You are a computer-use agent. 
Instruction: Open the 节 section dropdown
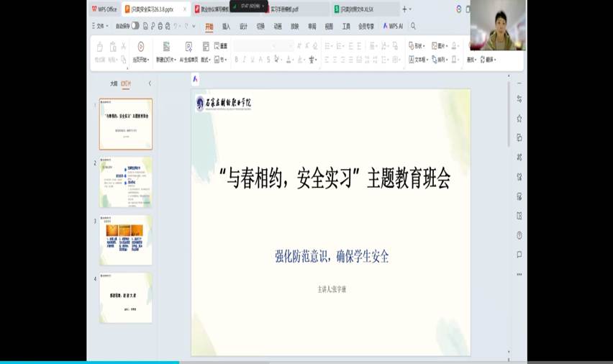pos(220,60)
